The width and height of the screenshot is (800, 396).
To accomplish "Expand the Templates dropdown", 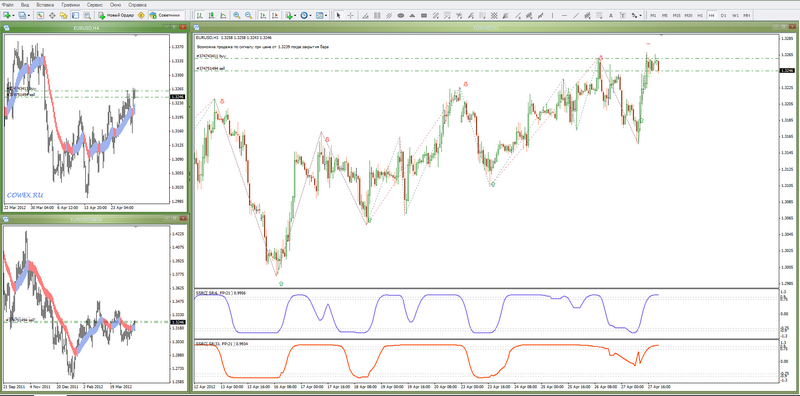I will tap(327, 15).
